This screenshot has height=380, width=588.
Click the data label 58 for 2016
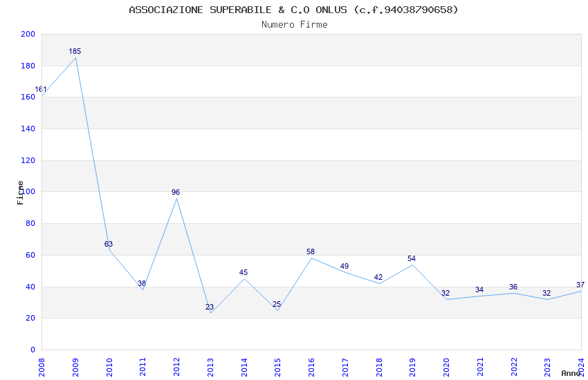tap(311, 251)
